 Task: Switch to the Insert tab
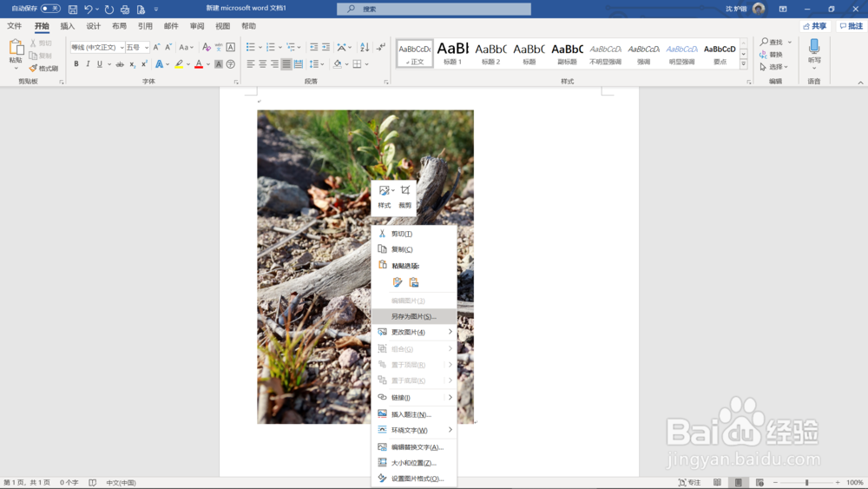[x=68, y=26]
